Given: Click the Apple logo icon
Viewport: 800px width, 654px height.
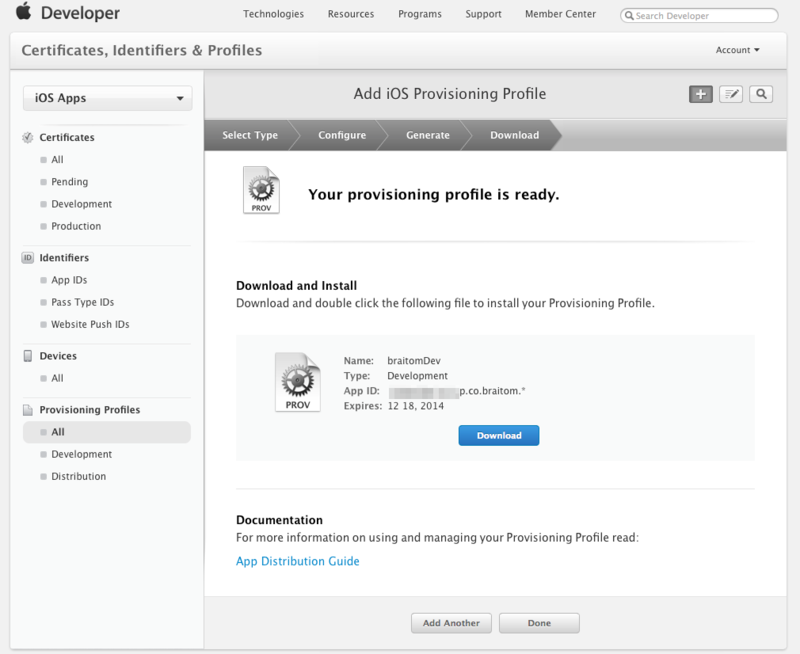Looking at the screenshot, I should pos(23,11).
